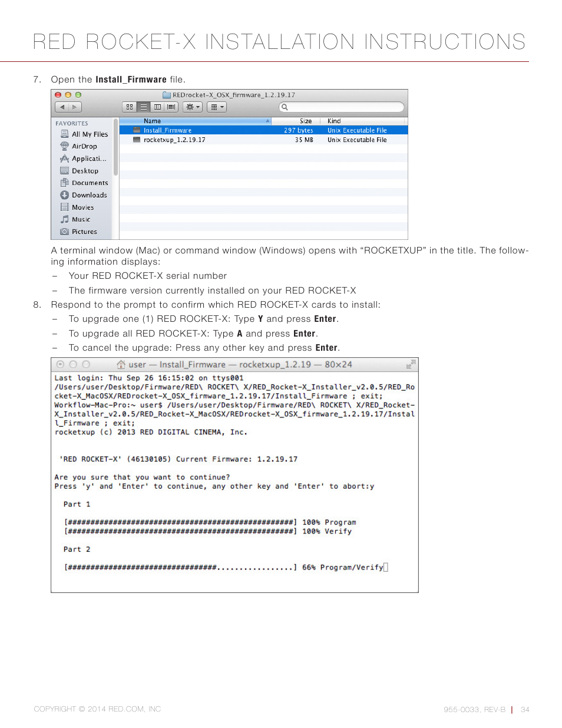Click the FAVORITES sidebar header

[x=72, y=123]
